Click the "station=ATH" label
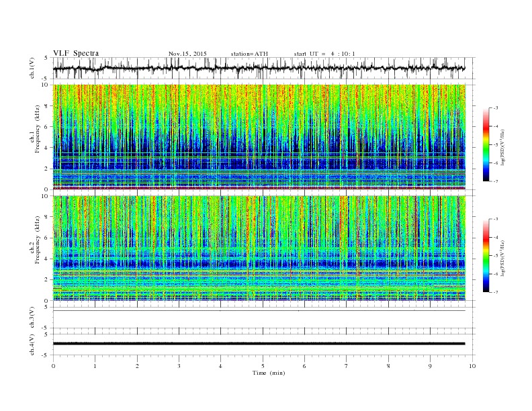Image resolution: width=532 pixels, height=411 pixels. coord(249,54)
